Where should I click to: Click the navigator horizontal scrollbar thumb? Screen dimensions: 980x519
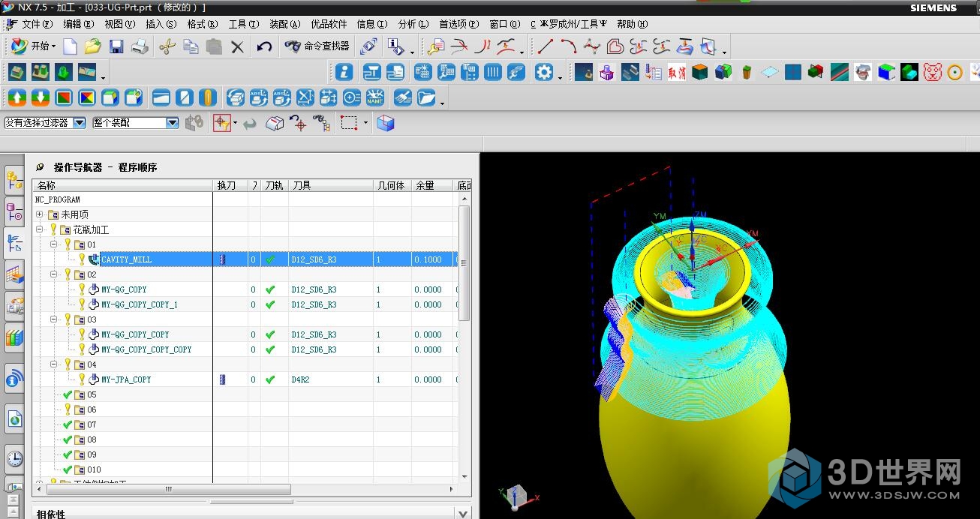click(x=169, y=489)
